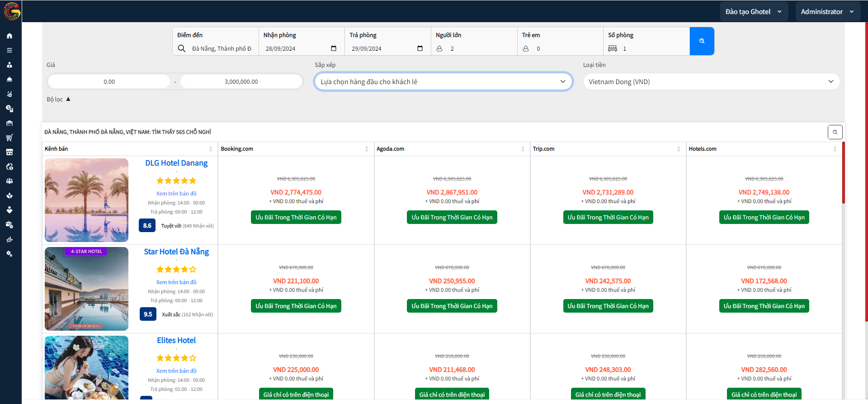Click DLG Hotel Booking.com limited-time deal button
Viewport: 868px width, 404px height.
(296, 217)
